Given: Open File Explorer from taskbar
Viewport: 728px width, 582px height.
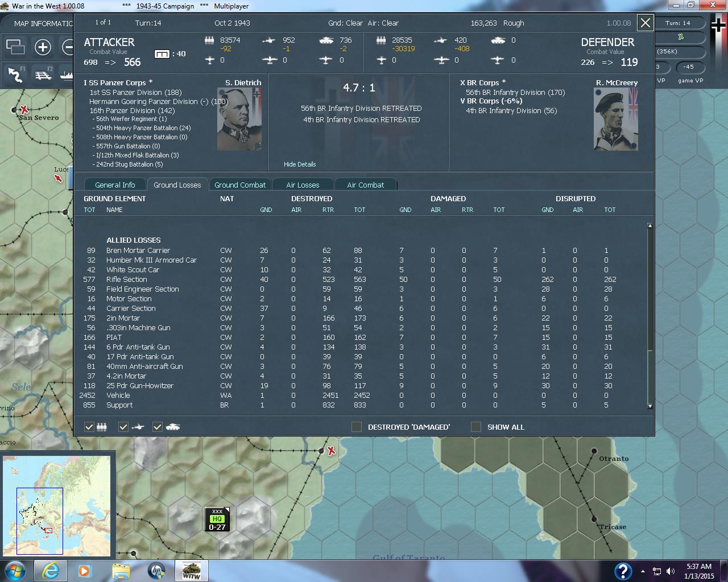Looking at the screenshot, I should [x=121, y=570].
